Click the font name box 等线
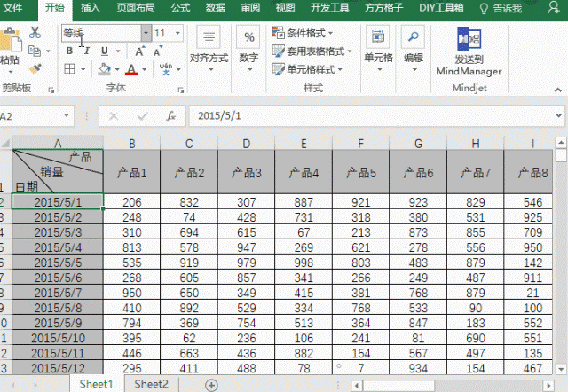This screenshot has width=568, height=392. (101, 33)
